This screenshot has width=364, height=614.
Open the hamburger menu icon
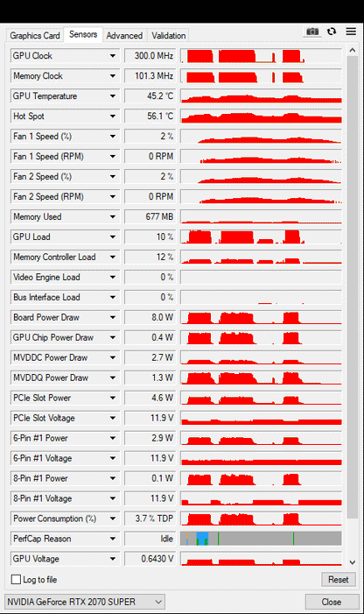point(351,32)
